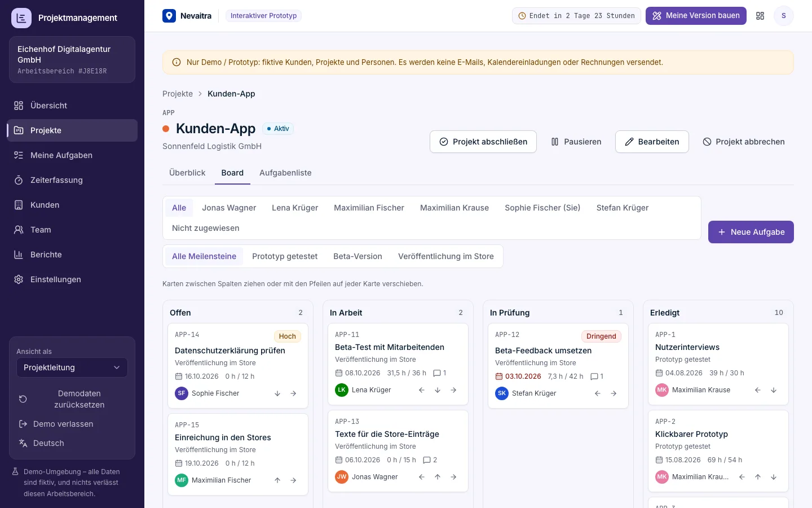Move APP-14 card right with its arrow
Viewport: 812px width, 508px height.
point(293,393)
